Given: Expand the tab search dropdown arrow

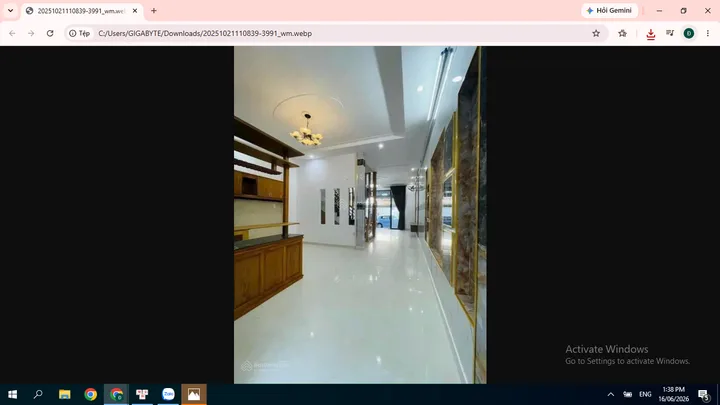Looking at the screenshot, I should coord(10,10).
